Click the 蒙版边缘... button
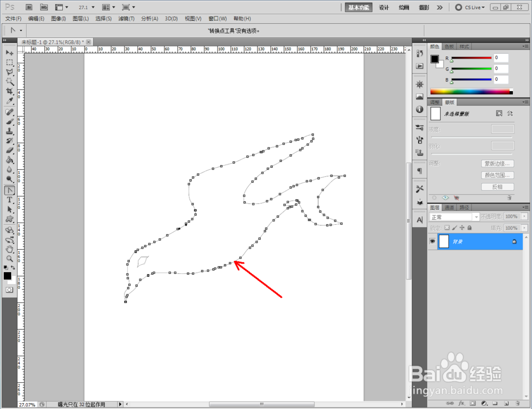 tap(497, 163)
